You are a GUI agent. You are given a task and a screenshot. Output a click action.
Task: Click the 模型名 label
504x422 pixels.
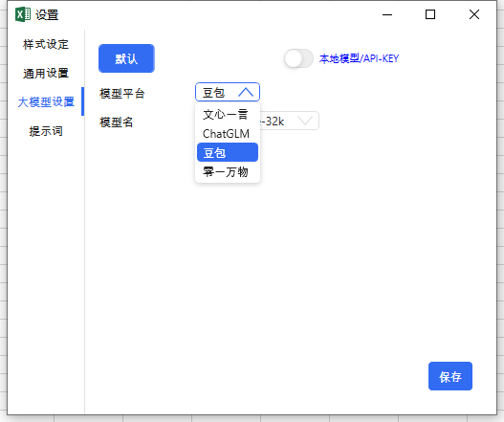[117, 122]
